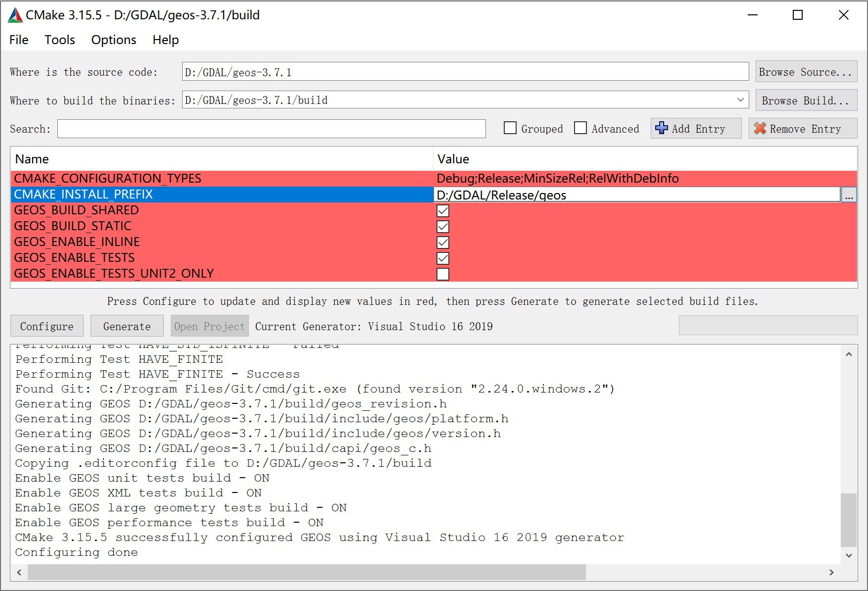Click Browse Source button
This screenshot has width=868, height=591.
click(806, 72)
